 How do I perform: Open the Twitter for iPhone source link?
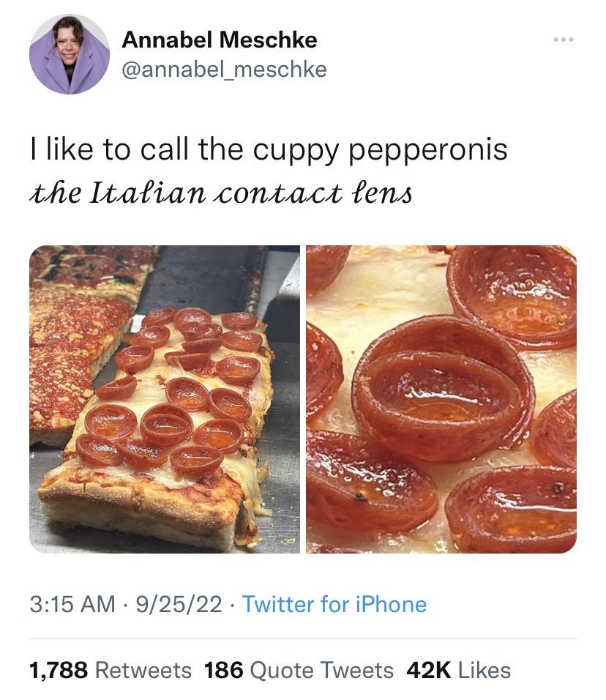click(x=334, y=604)
